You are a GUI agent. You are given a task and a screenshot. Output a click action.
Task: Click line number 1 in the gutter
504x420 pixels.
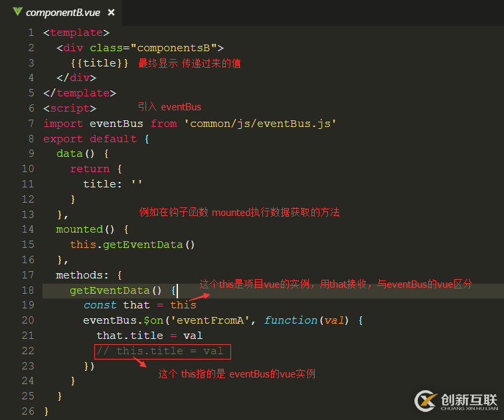(x=31, y=33)
